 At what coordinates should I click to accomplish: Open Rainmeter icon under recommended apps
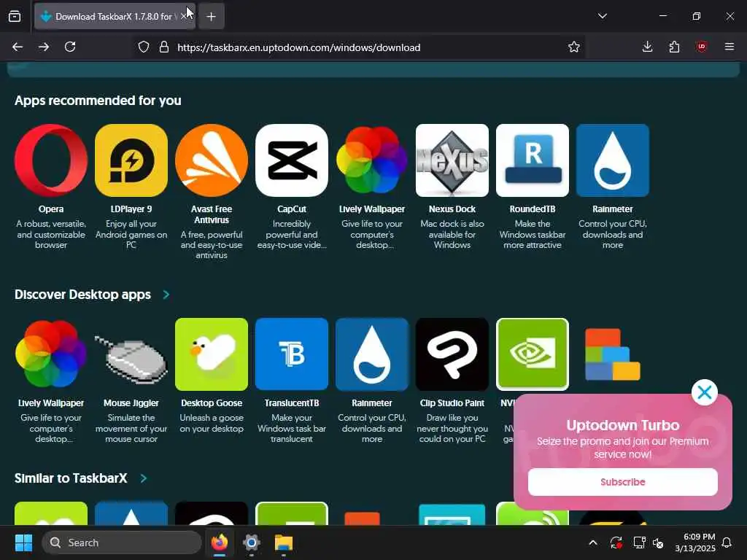click(613, 160)
